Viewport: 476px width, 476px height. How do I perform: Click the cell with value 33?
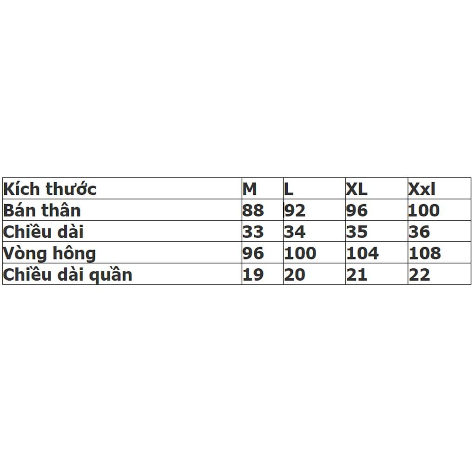263,231
